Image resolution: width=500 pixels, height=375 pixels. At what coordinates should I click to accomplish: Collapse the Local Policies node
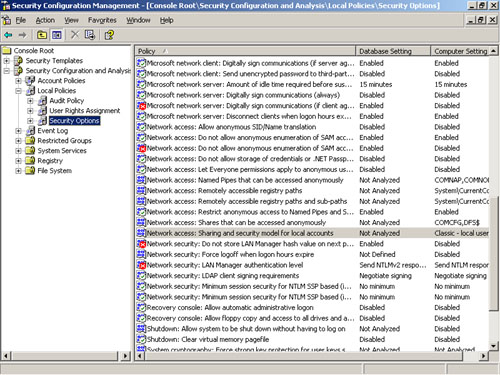(18, 91)
